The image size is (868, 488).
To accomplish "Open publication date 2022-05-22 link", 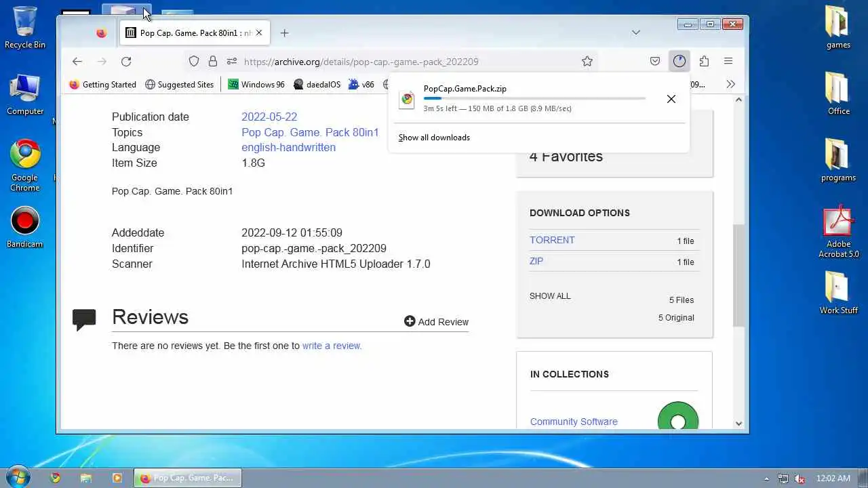I will pyautogui.click(x=269, y=117).
